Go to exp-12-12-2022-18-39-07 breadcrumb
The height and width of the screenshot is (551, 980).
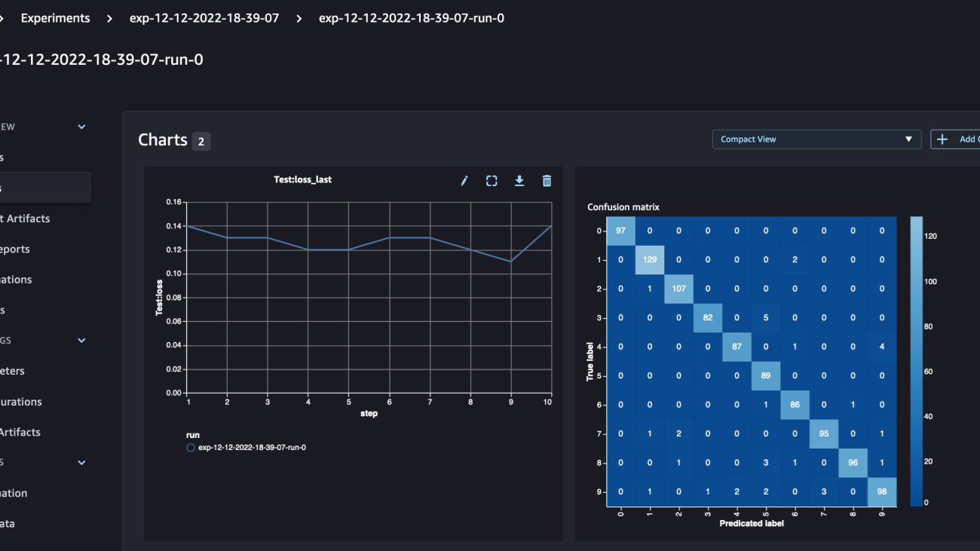point(204,18)
